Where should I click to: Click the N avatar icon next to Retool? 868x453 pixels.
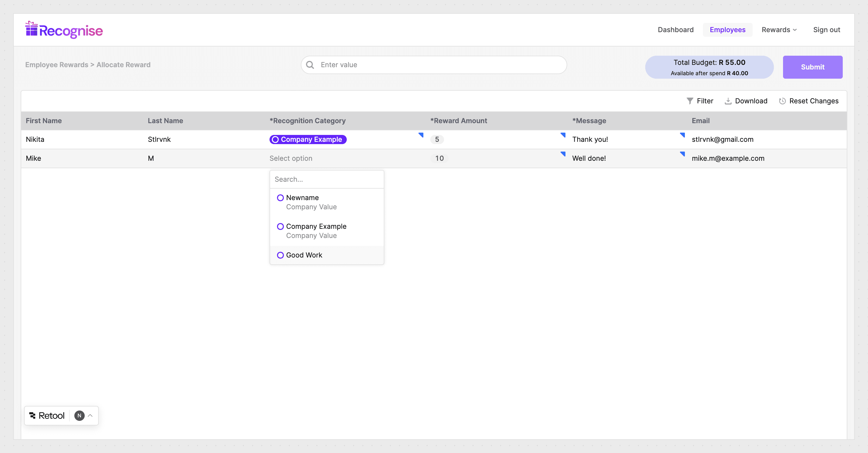(79, 415)
